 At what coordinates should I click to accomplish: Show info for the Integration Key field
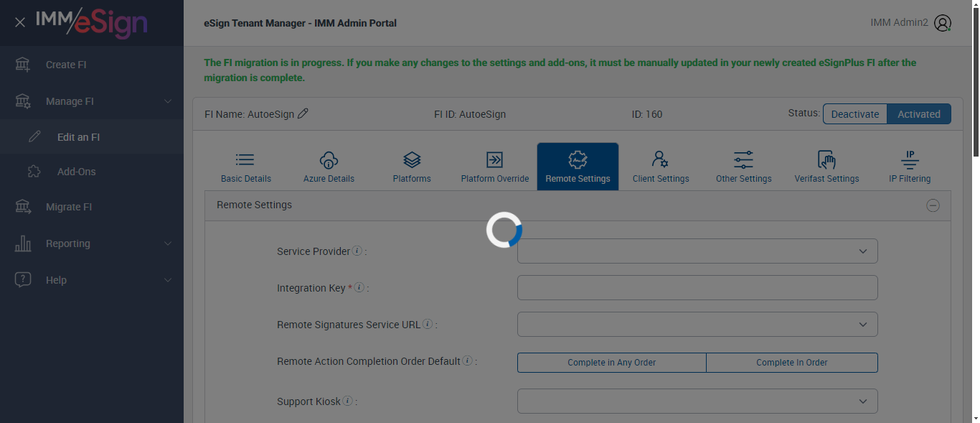point(359,287)
